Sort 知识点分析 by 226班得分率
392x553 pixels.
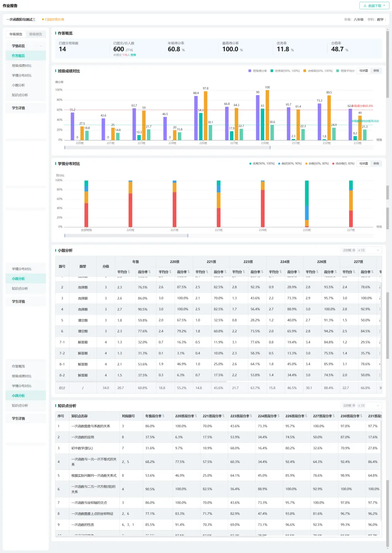306,416
